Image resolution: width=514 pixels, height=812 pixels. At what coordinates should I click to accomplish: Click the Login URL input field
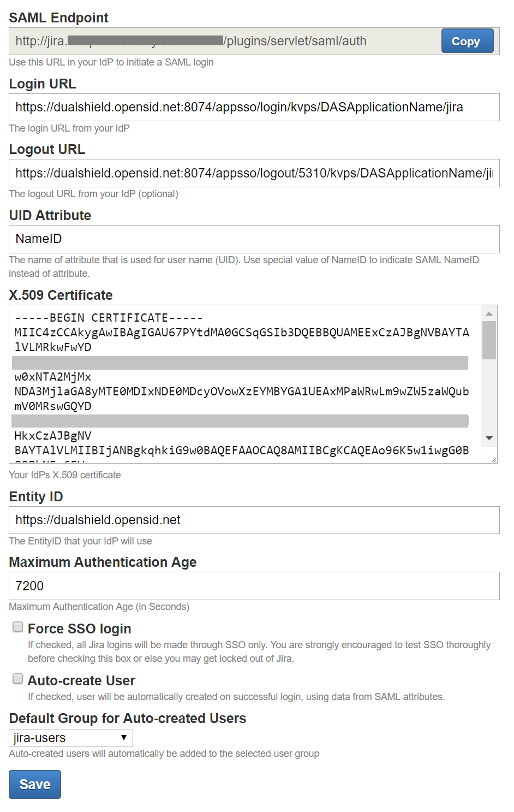254,108
